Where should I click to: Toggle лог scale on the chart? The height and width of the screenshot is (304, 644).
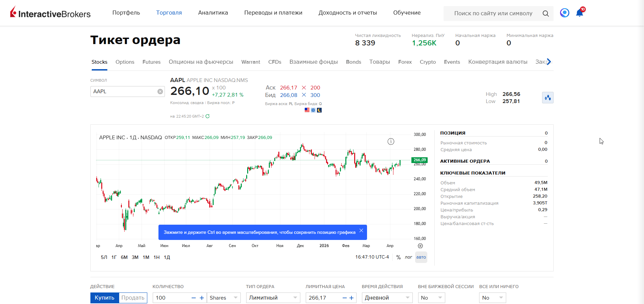tap(408, 257)
